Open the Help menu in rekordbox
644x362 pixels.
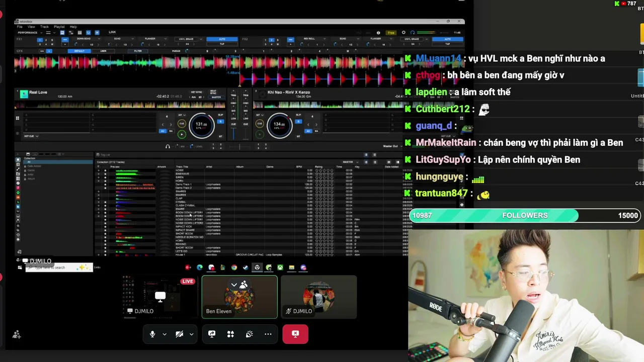pos(73,27)
